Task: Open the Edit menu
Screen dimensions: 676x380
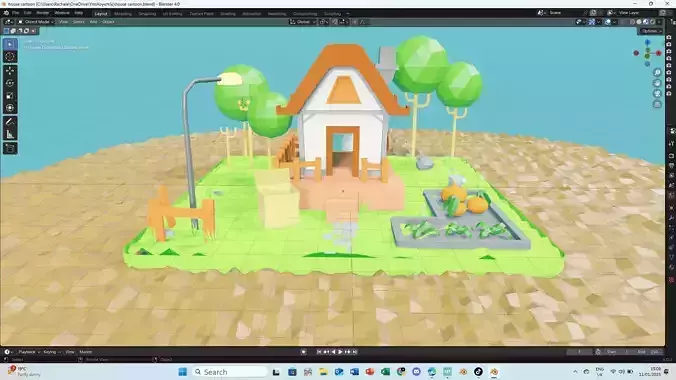Action: click(x=28, y=13)
